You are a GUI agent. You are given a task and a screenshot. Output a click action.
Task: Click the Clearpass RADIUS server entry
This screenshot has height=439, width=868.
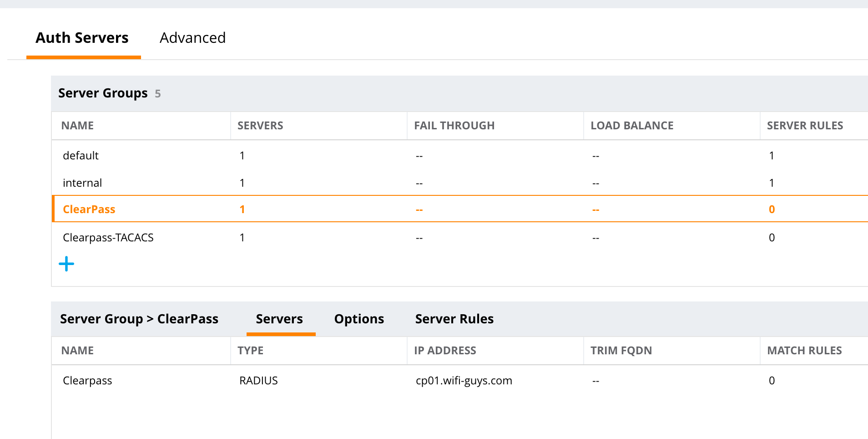pos(87,380)
